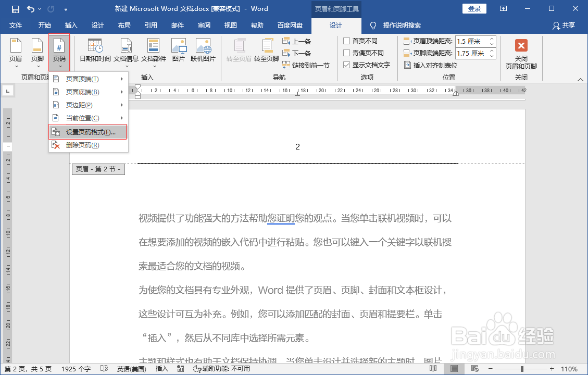Choose 删除页码 menu entry

pos(89,145)
